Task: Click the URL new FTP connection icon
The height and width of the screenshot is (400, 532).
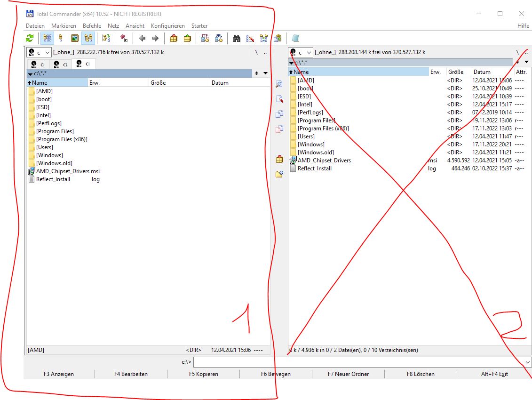Action: coord(219,39)
